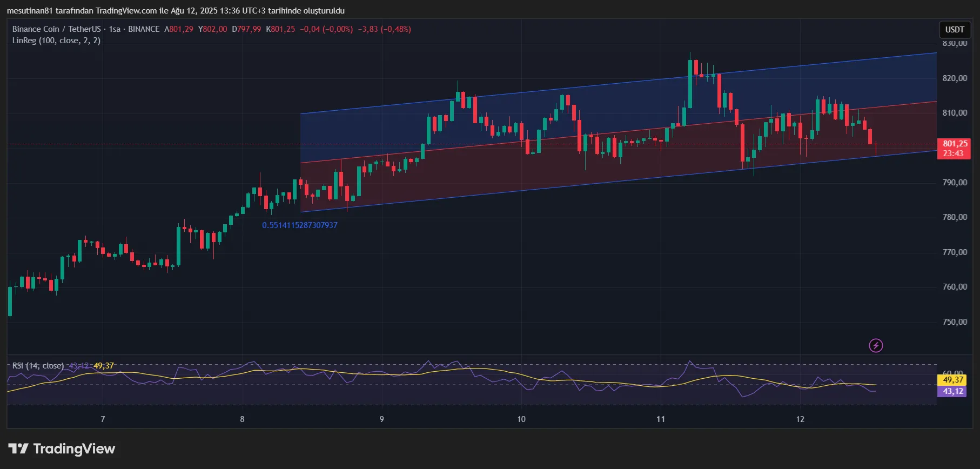Click the BINANCE exchange label in the title
Viewport: 980px width, 469px height.
click(x=144, y=29)
